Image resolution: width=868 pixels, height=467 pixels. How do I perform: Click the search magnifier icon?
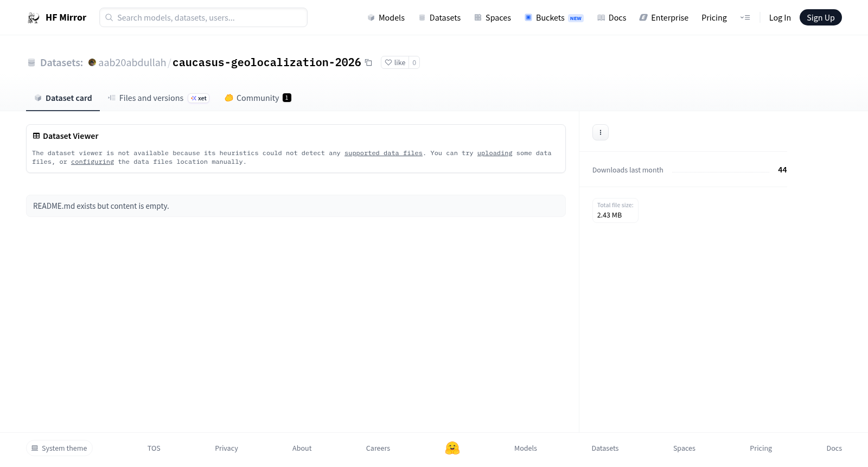tap(109, 17)
